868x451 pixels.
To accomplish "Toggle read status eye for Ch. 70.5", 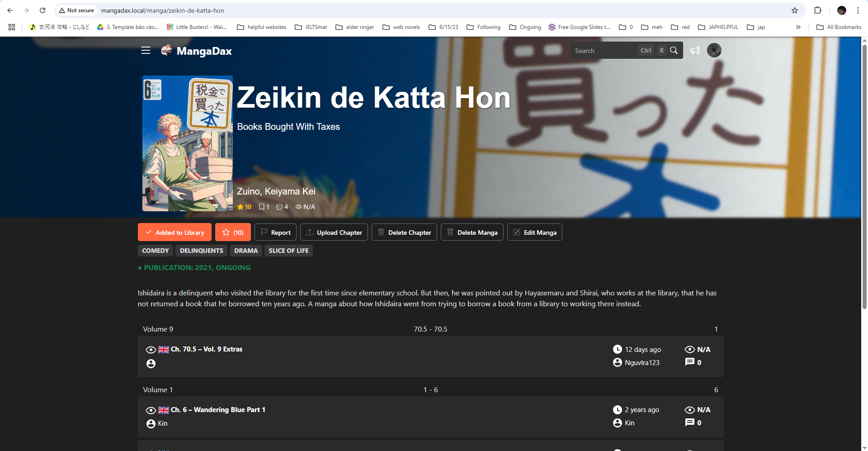I will pyautogui.click(x=151, y=350).
